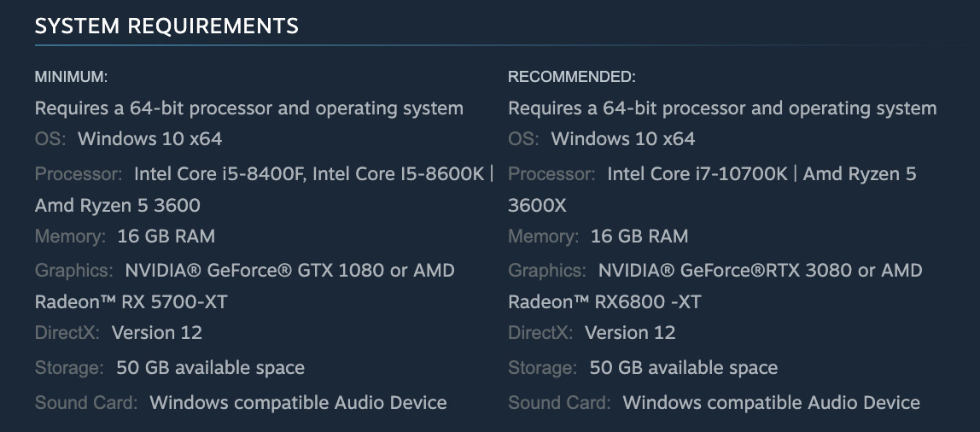
Task: Click the SYSTEM REQUIREMENTS heading
Action: (x=166, y=26)
